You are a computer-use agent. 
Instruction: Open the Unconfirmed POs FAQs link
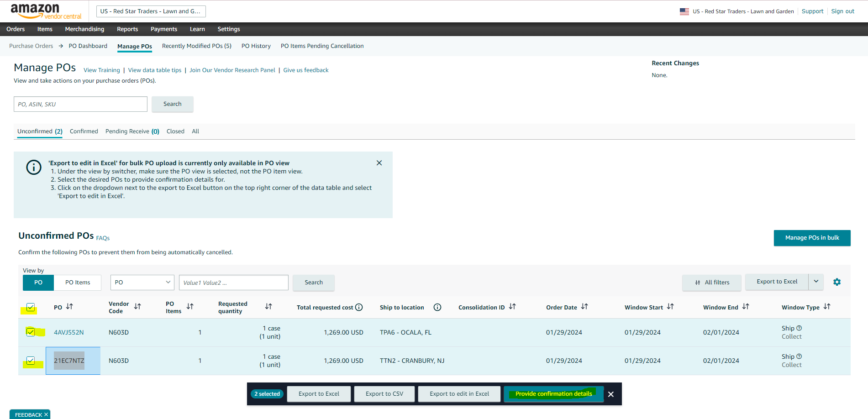(103, 238)
